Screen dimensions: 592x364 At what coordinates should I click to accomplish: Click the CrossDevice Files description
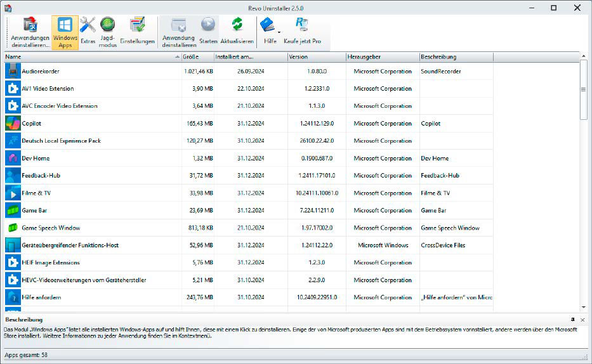point(443,245)
